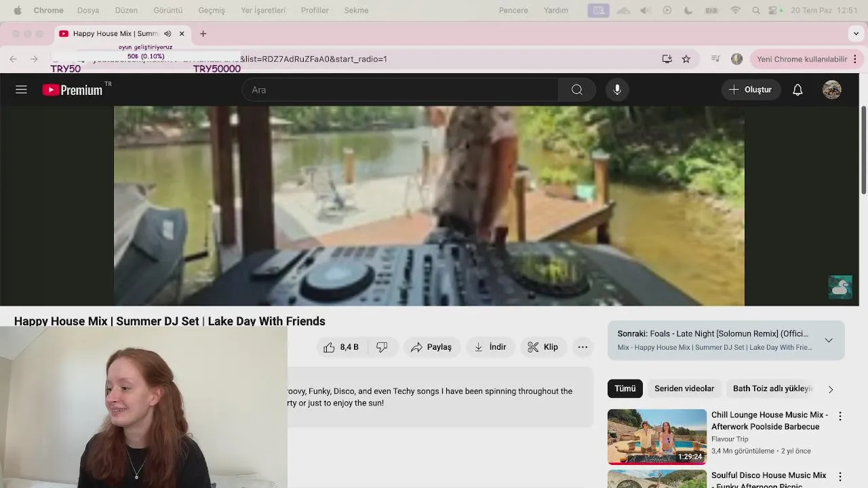Expand the Sonraki mix playlist chevron
The height and width of the screenshot is (488, 868).
(829, 340)
